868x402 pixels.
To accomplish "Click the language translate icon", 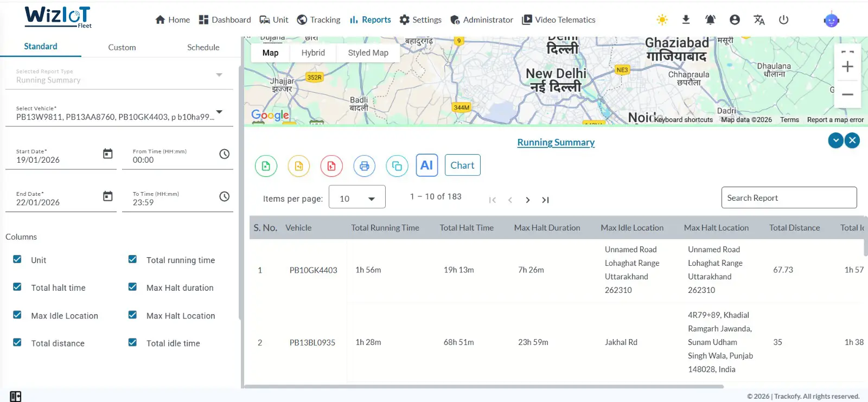I will 759,20.
